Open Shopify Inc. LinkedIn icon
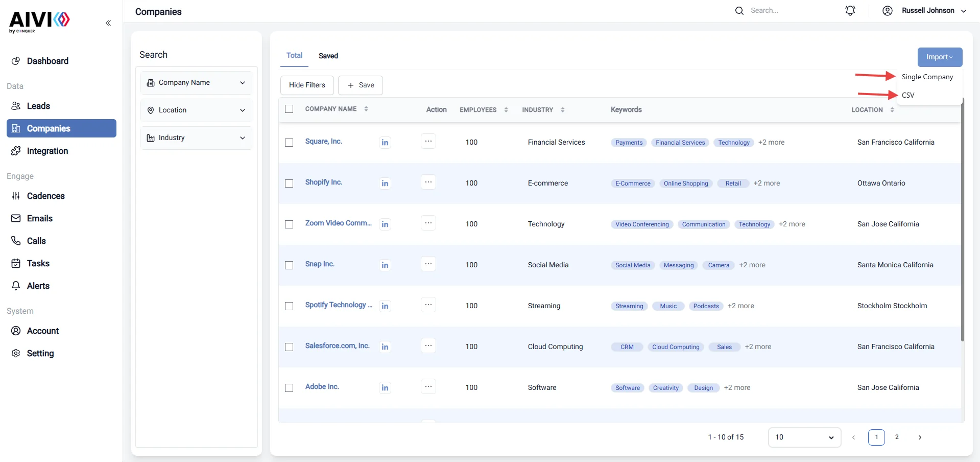 tap(385, 183)
